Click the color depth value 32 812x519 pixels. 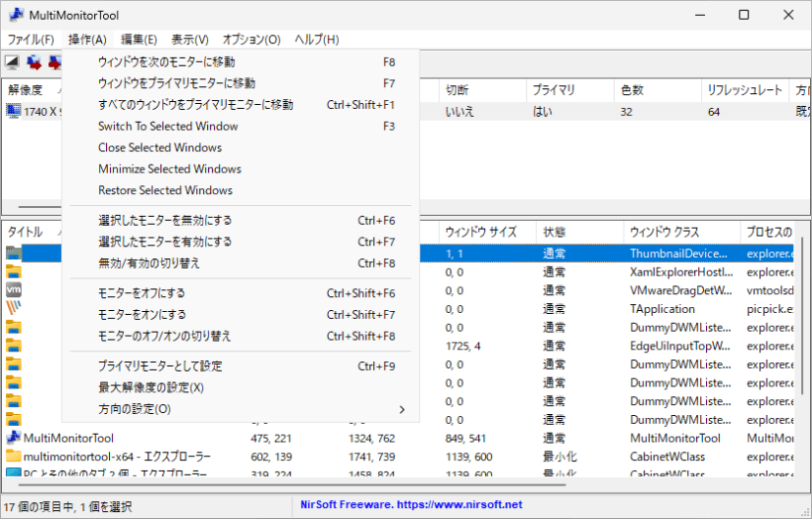pos(626,111)
